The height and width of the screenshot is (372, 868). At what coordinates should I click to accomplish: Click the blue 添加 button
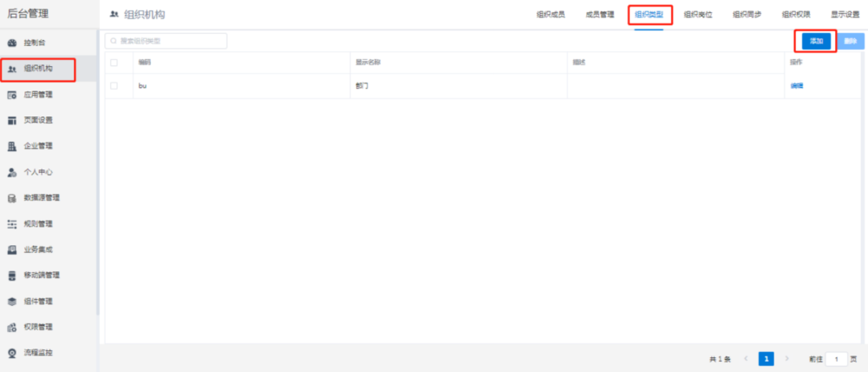coord(816,41)
